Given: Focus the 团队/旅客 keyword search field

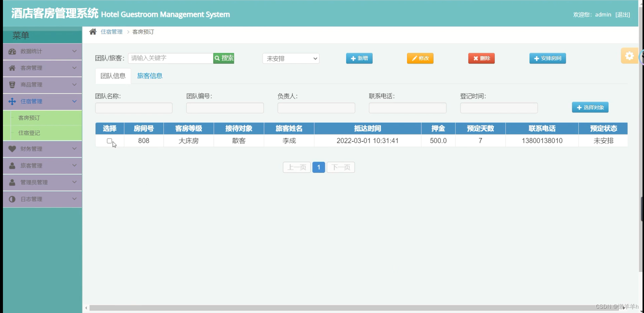Looking at the screenshot, I should [x=171, y=58].
